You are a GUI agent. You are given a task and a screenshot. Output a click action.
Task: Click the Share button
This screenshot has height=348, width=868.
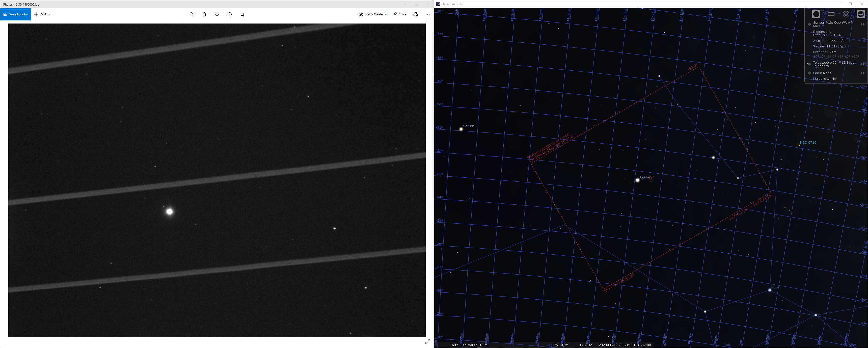(x=400, y=14)
